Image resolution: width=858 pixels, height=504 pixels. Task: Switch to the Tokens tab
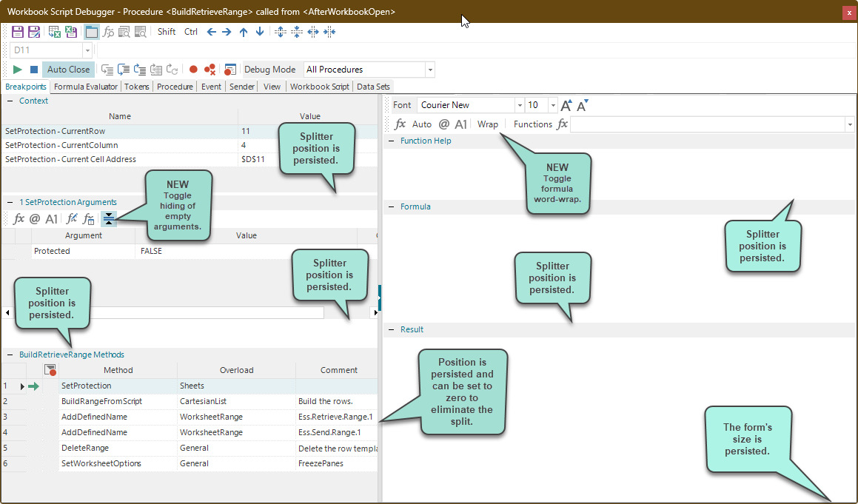(x=137, y=87)
